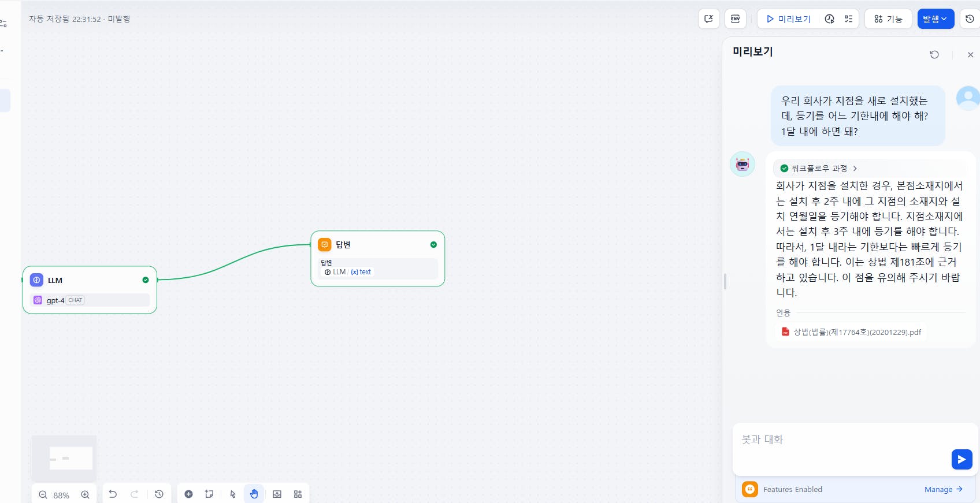Click the settings sliders icon in left sidebar

click(x=3, y=24)
